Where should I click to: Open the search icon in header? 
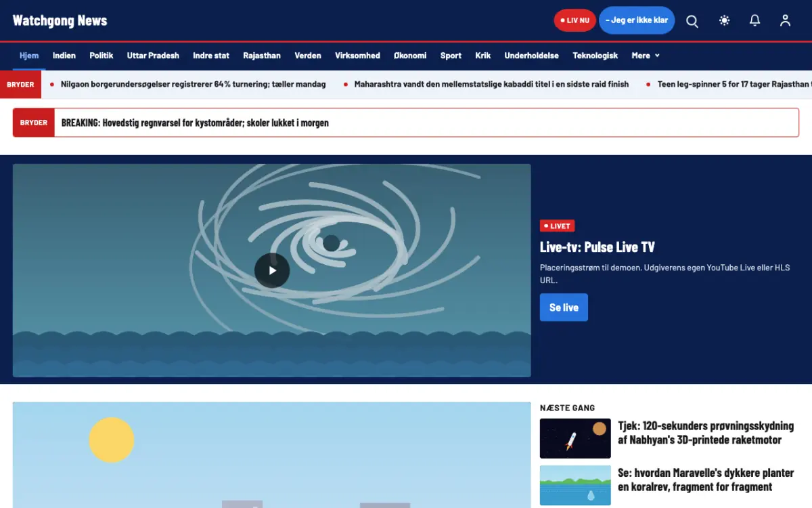[692, 20]
